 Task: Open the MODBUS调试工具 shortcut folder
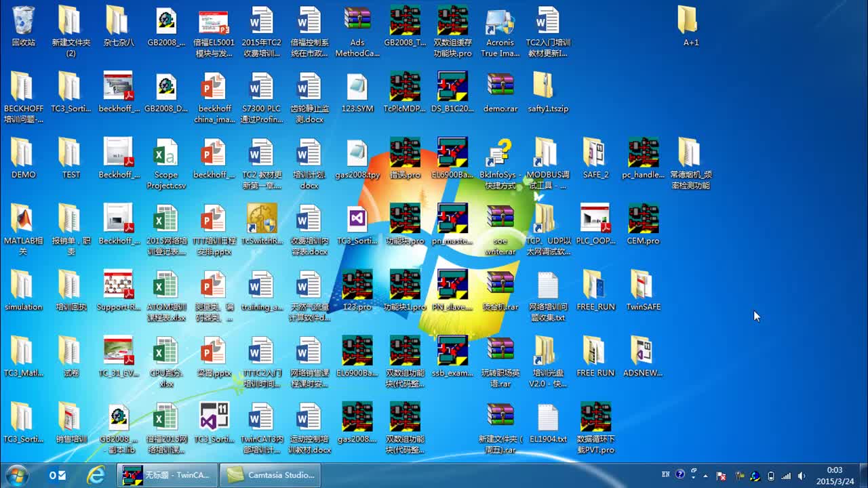[547, 163]
